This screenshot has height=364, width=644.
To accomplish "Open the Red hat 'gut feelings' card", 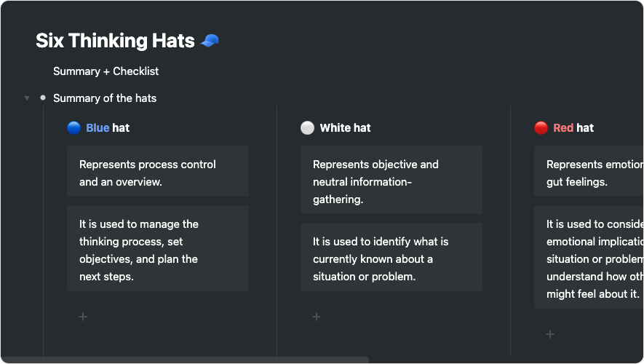I will [588, 171].
